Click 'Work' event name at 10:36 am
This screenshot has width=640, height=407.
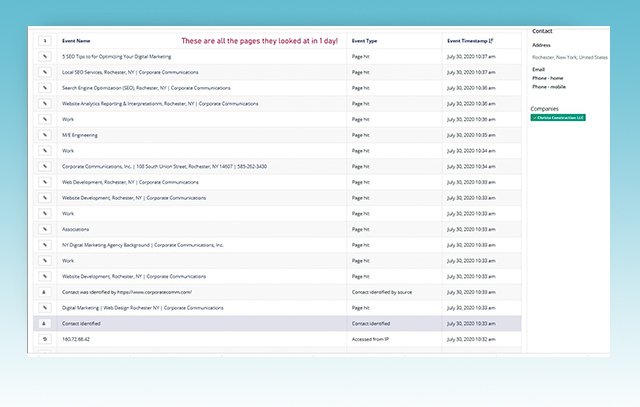68,120
